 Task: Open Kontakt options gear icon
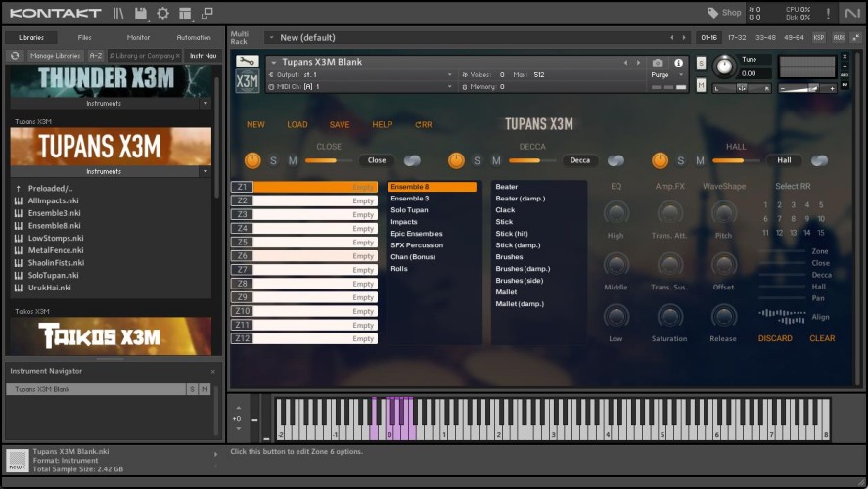162,13
